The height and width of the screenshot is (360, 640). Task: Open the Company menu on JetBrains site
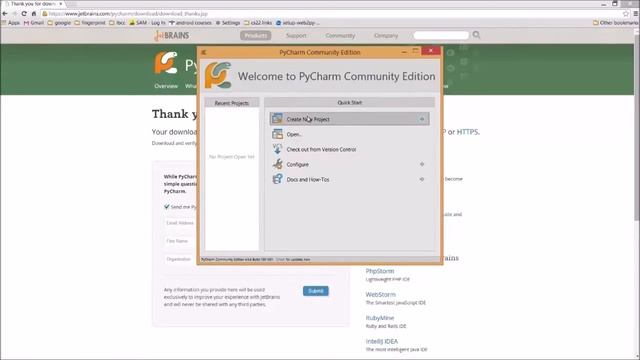(386, 36)
